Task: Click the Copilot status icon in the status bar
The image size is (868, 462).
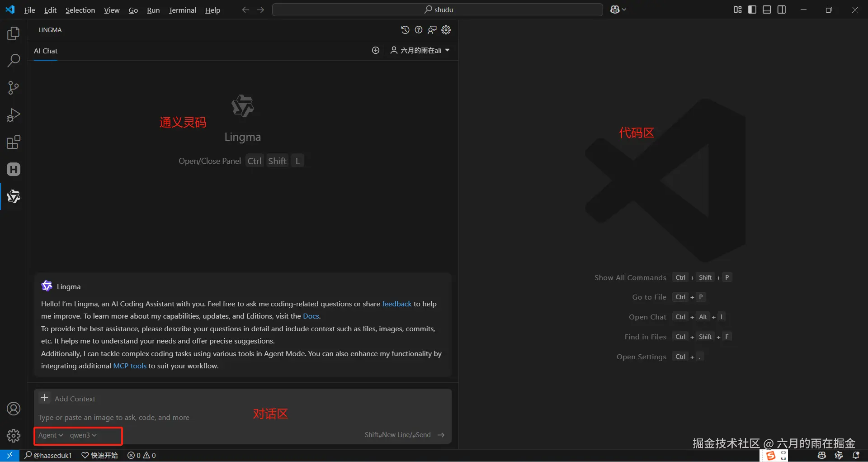Action: coord(822,455)
